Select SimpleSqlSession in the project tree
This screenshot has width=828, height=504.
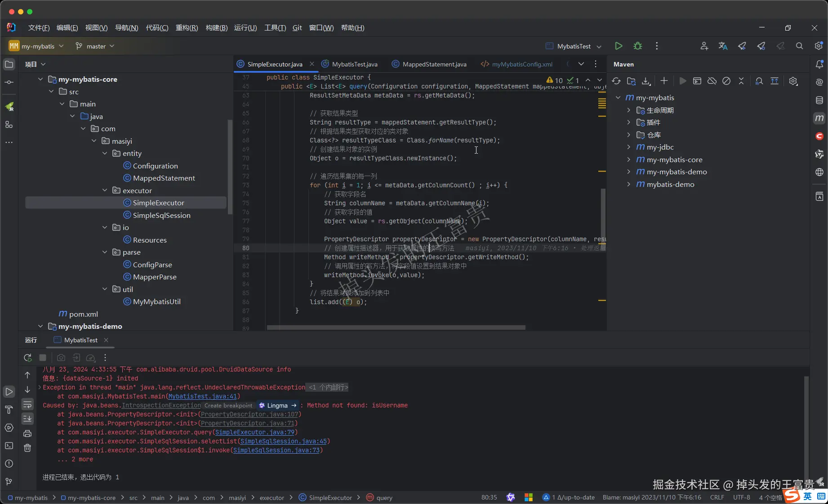point(161,215)
